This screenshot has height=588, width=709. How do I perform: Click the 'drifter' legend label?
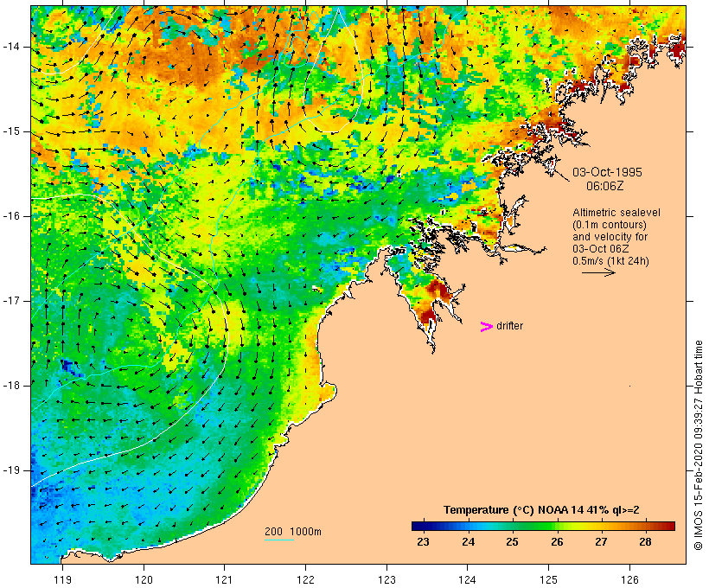coord(509,326)
